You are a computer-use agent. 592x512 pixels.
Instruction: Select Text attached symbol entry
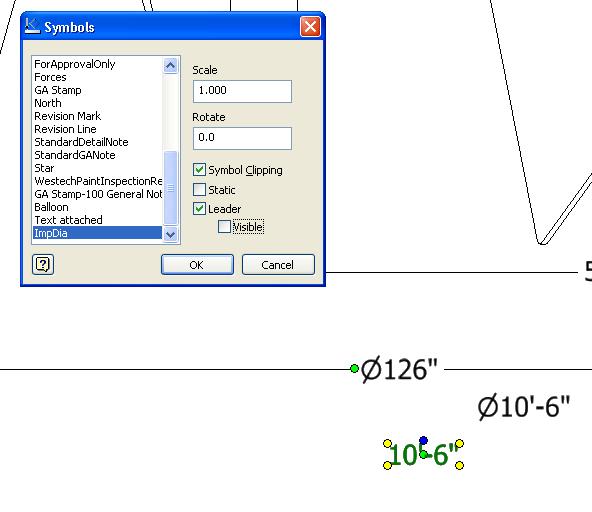[97, 220]
